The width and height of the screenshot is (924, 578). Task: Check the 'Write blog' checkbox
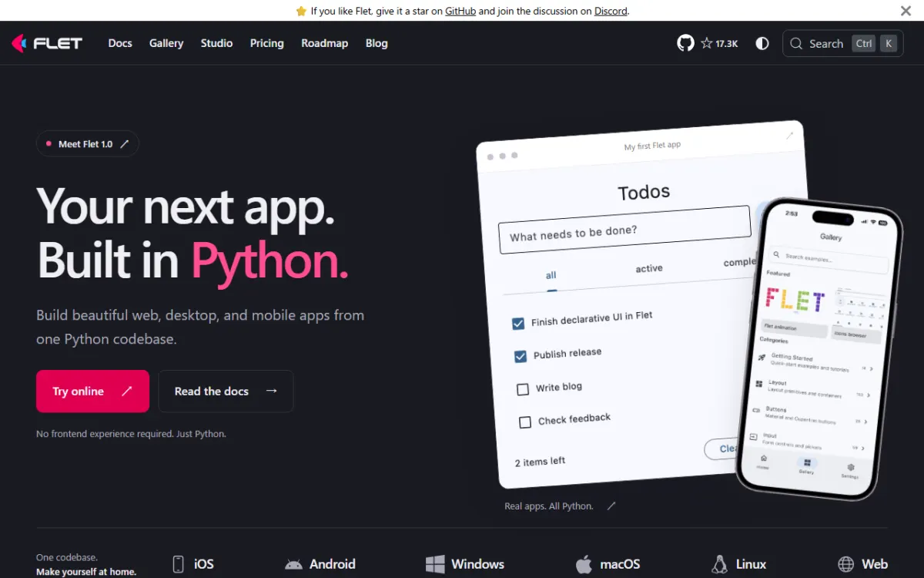click(x=523, y=389)
